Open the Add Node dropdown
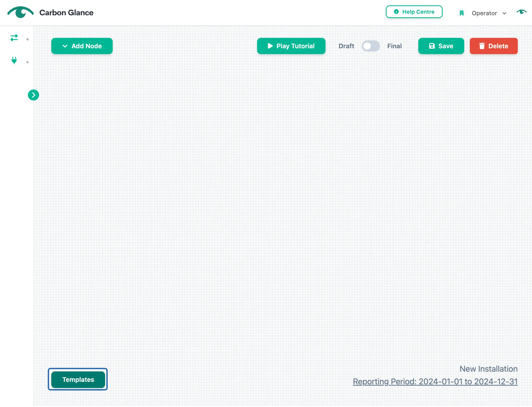 (x=82, y=46)
